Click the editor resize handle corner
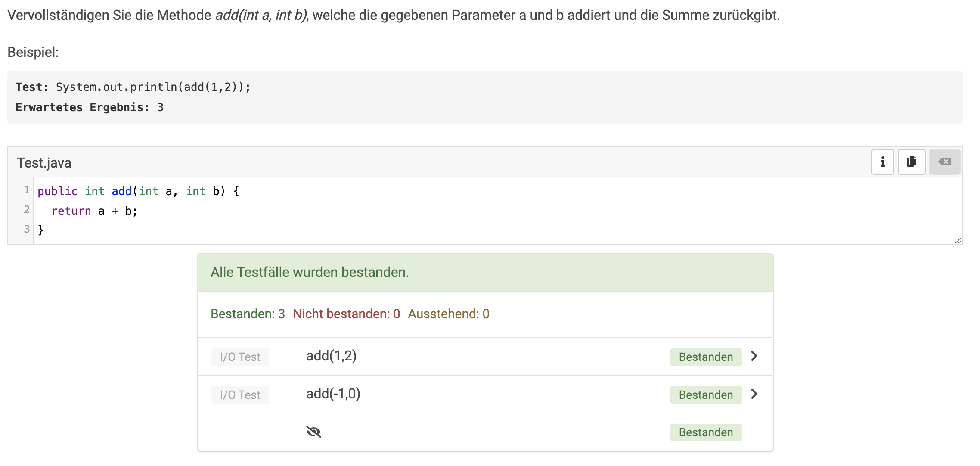Viewport: 980px width, 466px height. 958,240
